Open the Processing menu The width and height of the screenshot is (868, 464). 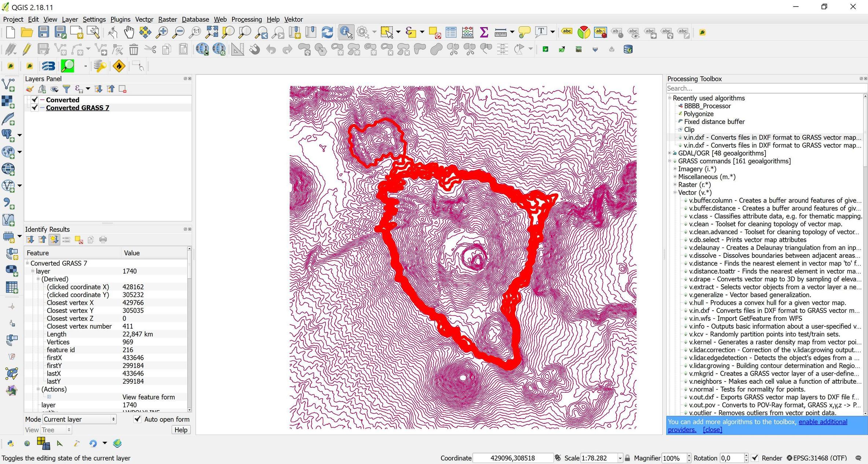(x=246, y=19)
